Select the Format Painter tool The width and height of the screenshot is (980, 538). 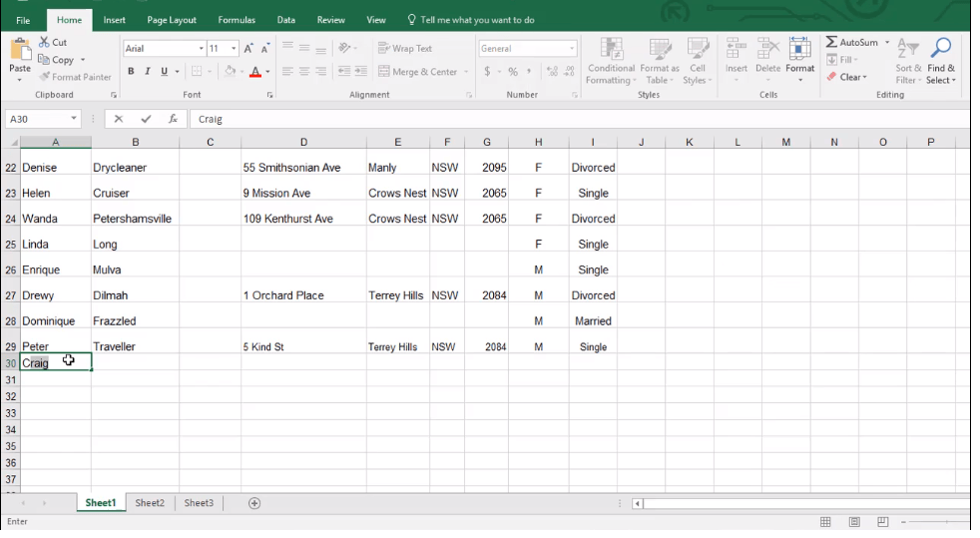pyautogui.click(x=75, y=77)
